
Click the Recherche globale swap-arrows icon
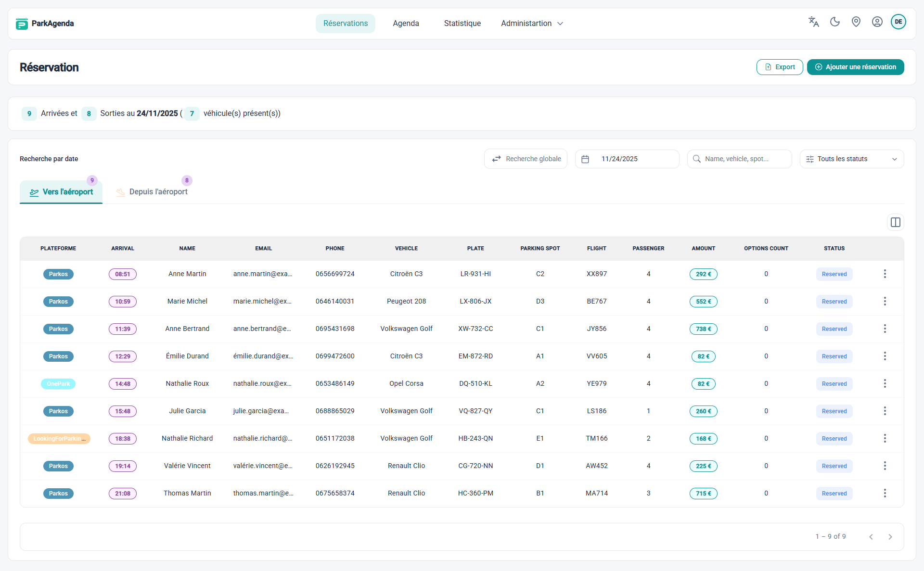pos(497,159)
